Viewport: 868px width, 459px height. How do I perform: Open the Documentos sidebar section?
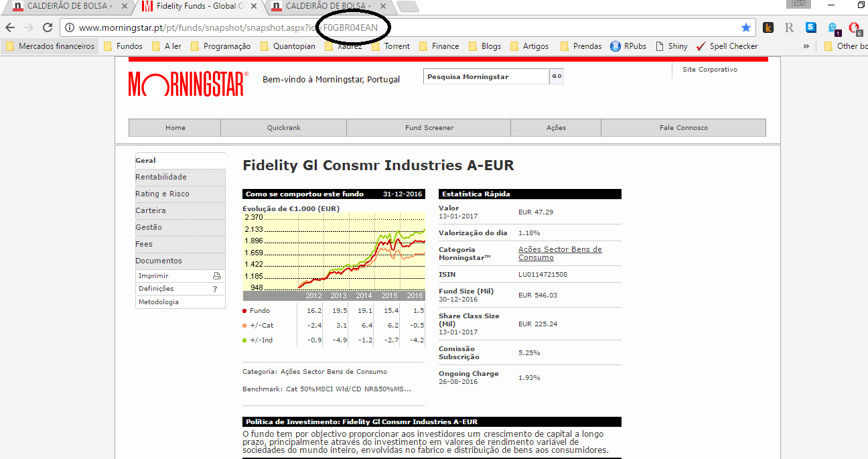point(180,261)
